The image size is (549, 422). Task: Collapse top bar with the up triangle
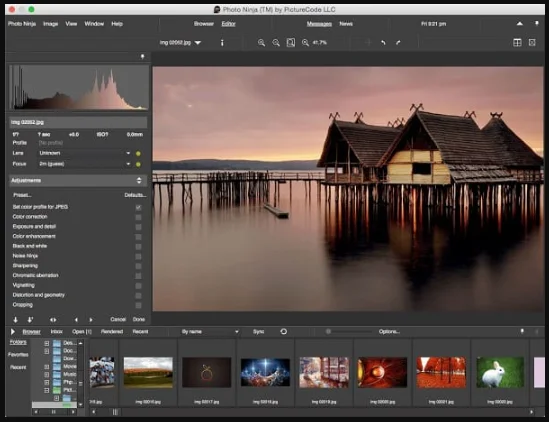pyautogui.click(x=520, y=24)
